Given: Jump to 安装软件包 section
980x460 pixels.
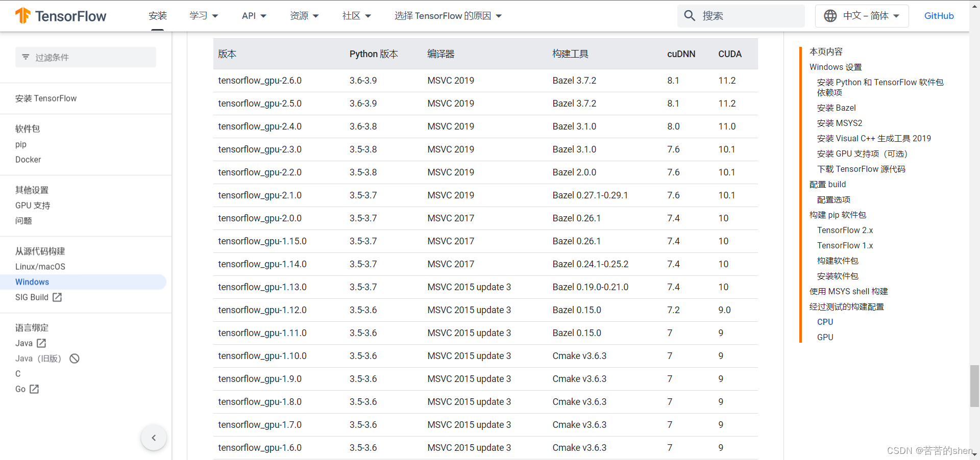Looking at the screenshot, I should click(838, 276).
